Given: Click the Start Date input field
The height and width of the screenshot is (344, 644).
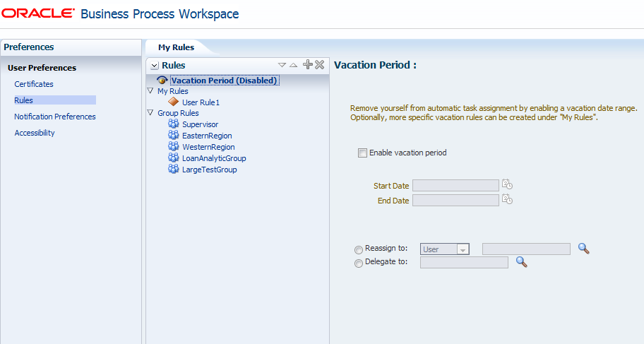Looking at the screenshot, I should (x=456, y=185).
